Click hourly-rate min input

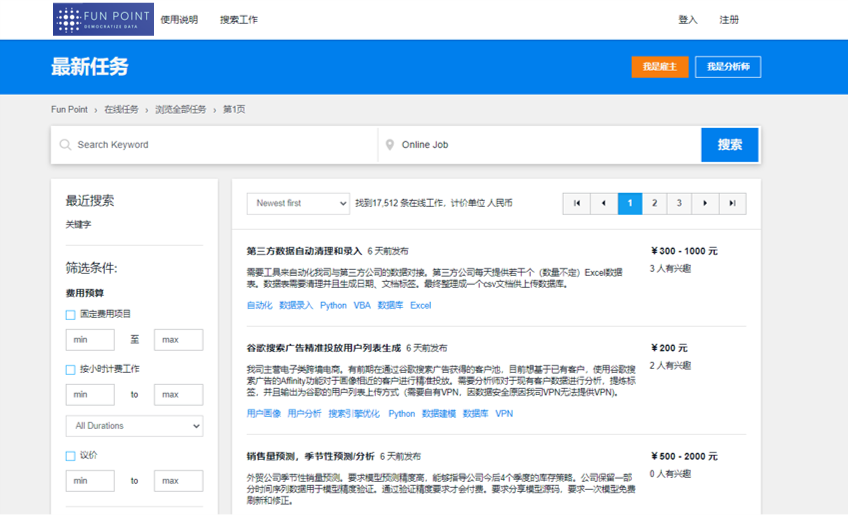coord(90,394)
